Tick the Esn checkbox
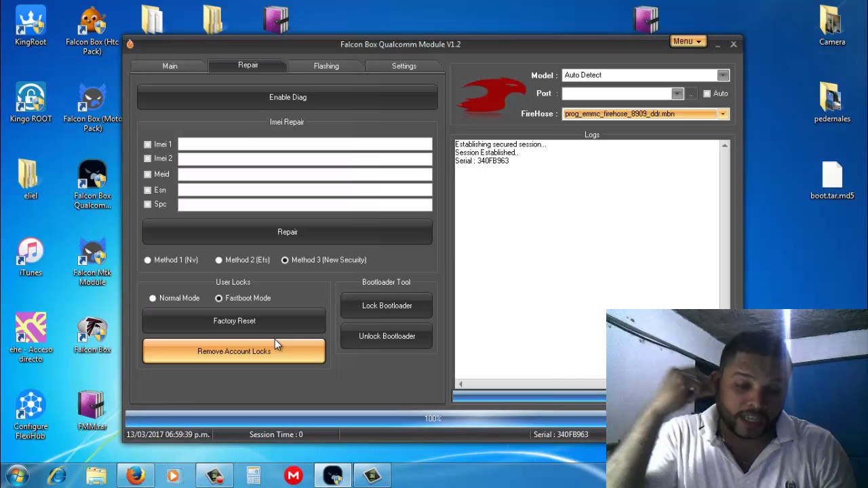The height and width of the screenshot is (488, 868). tap(148, 190)
